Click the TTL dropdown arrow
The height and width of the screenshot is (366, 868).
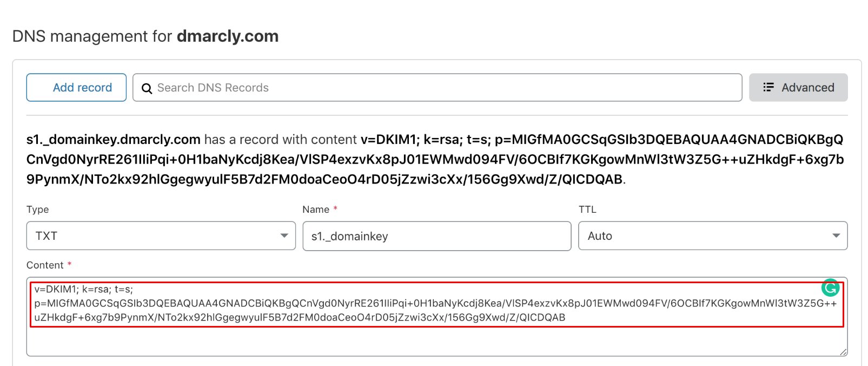coord(836,236)
